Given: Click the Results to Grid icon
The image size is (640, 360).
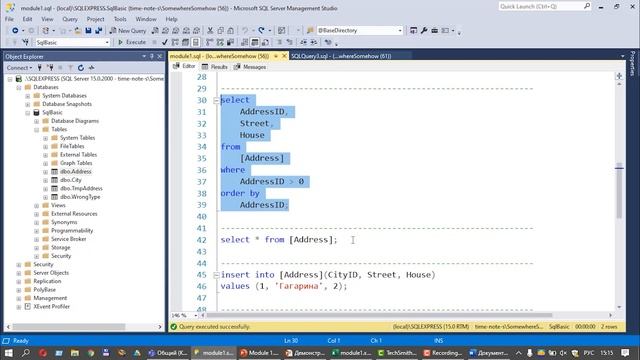Looking at the screenshot, I should coord(255,42).
